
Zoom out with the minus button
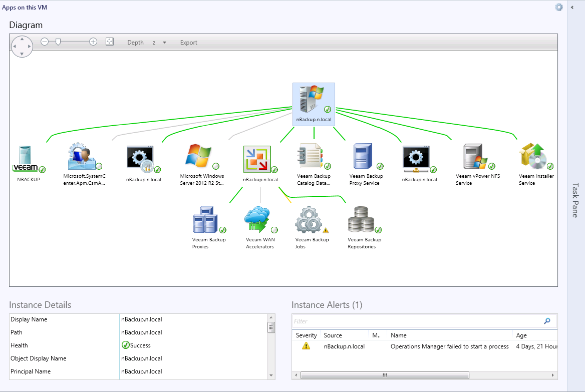(x=45, y=42)
